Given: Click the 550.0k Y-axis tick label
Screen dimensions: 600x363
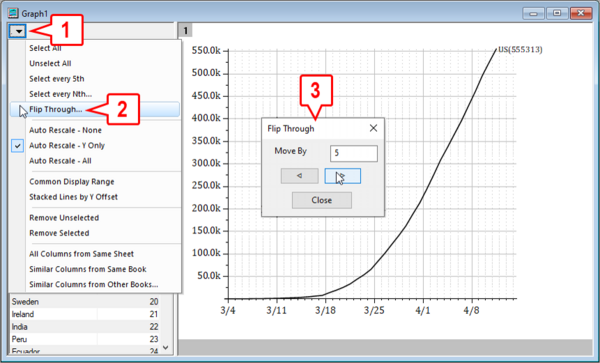Looking at the screenshot, I should point(206,50).
